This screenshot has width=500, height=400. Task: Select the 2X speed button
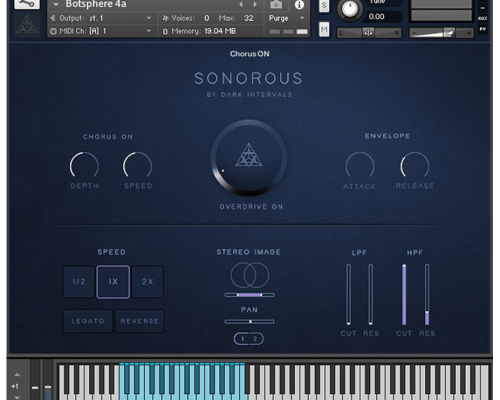(x=147, y=282)
